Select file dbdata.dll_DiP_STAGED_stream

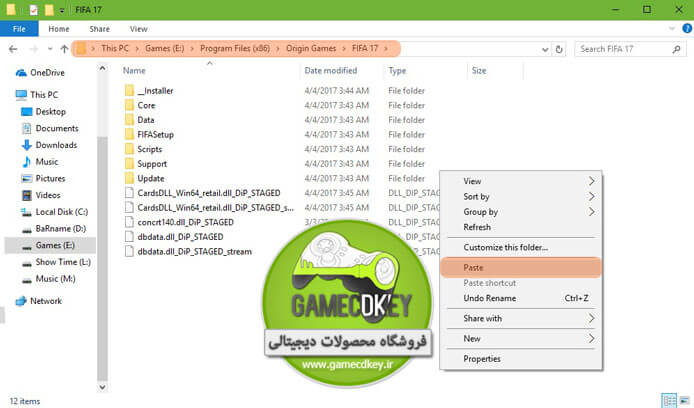tap(194, 251)
